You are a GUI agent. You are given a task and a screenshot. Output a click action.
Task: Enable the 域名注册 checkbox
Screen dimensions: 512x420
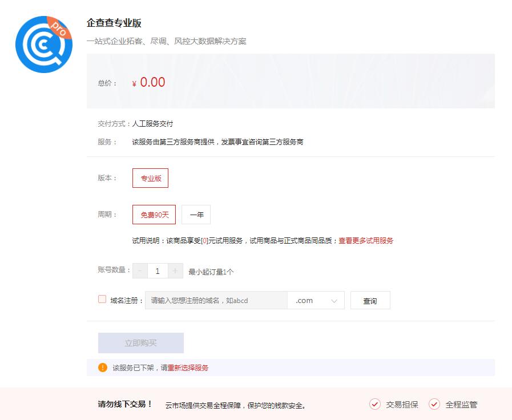click(x=102, y=299)
